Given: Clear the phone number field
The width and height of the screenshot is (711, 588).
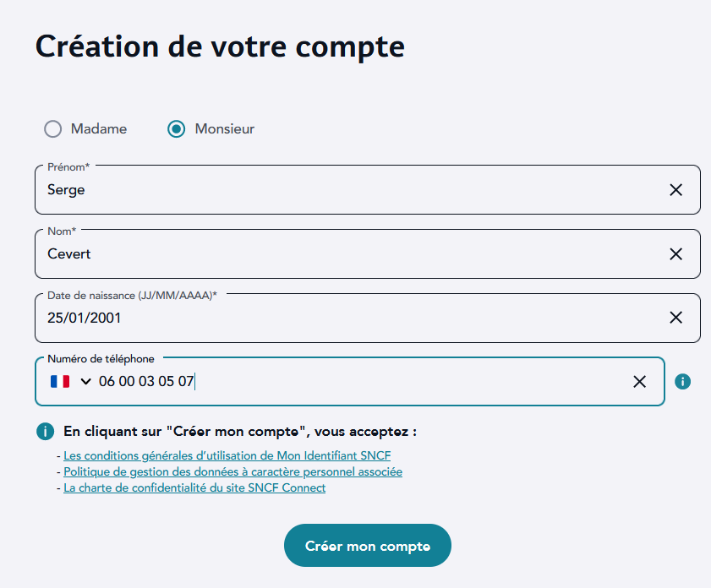Looking at the screenshot, I should [x=639, y=382].
